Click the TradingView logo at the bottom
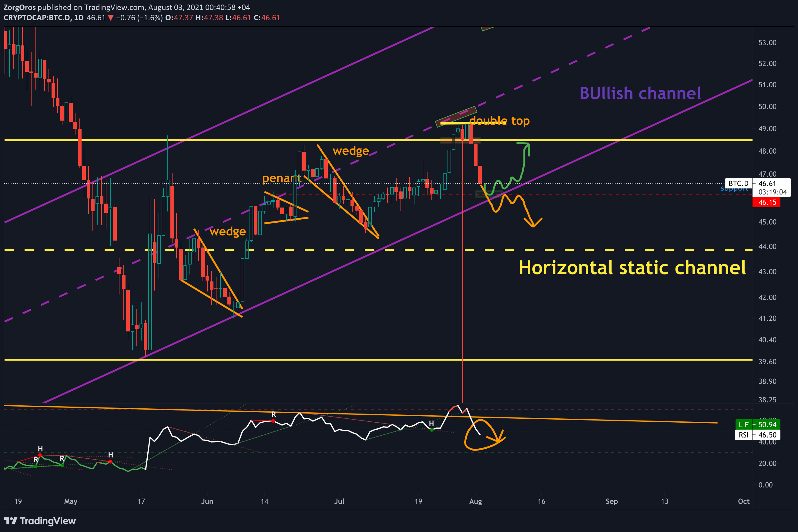798x532 pixels. 40,521
